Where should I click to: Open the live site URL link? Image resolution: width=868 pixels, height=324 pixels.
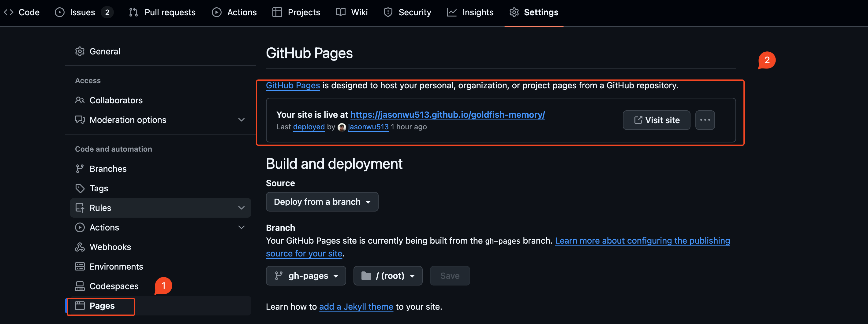(x=447, y=115)
